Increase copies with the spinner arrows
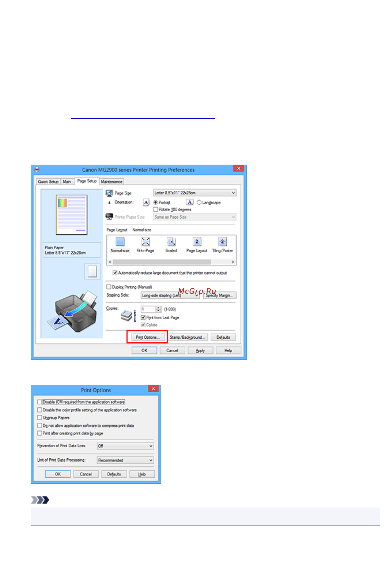The width and height of the screenshot is (392, 582). coord(158,308)
